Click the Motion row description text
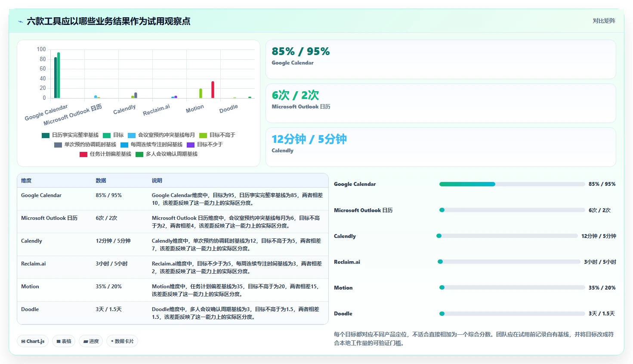Image resolution: width=633 pixels, height=364 pixels. (236, 290)
